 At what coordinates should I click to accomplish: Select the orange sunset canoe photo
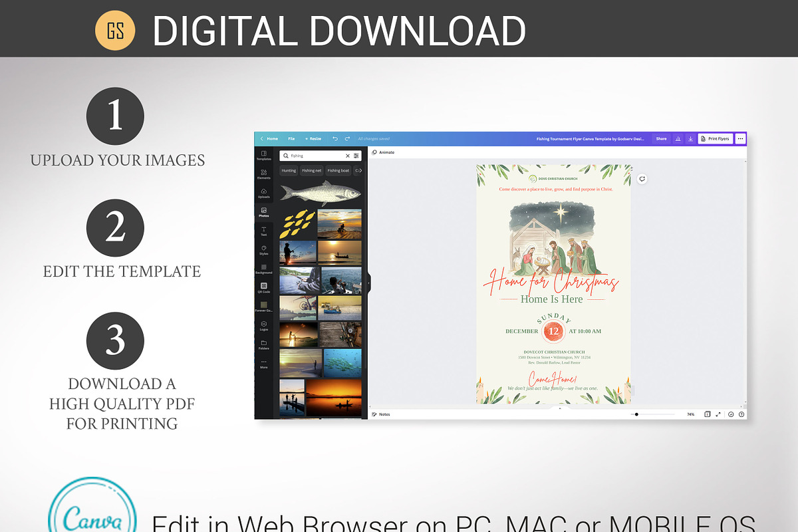pyautogui.click(x=334, y=398)
